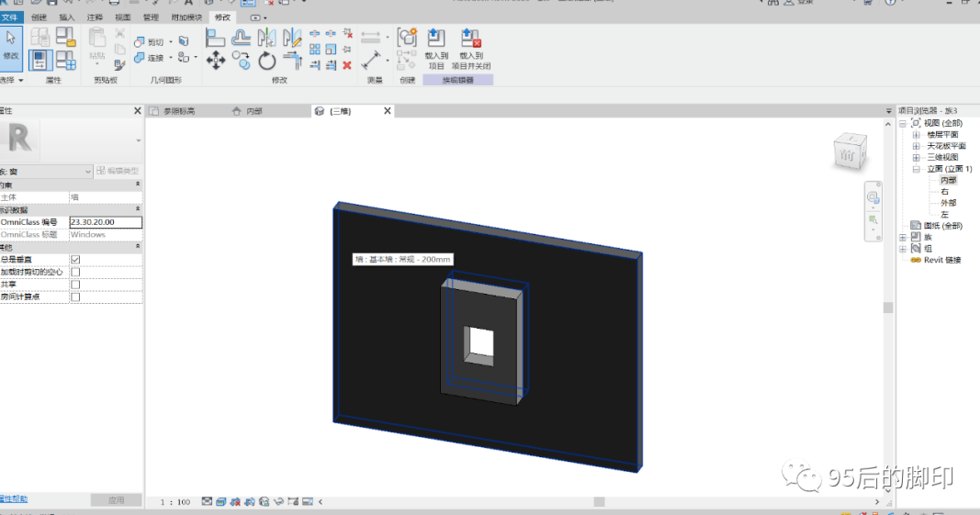This screenshot has width=980, height=515.
Task: Click Load into Project icon
Action: [x=436, y=48]
